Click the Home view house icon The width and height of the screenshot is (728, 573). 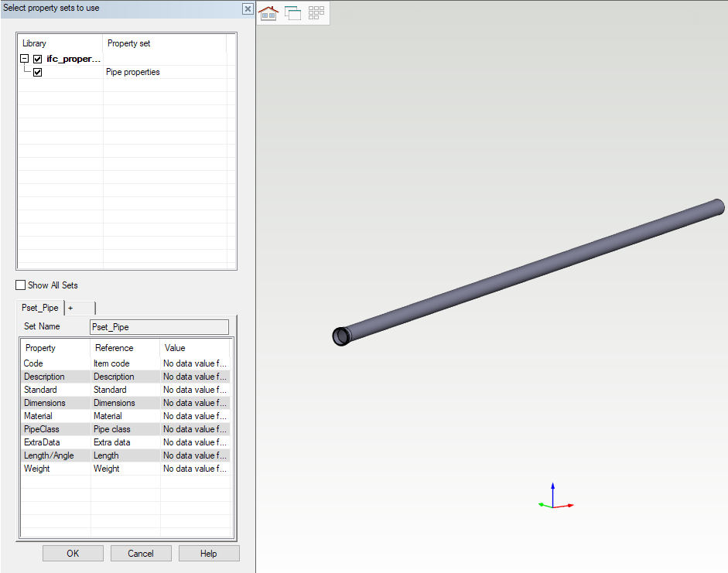coord(268,13)
